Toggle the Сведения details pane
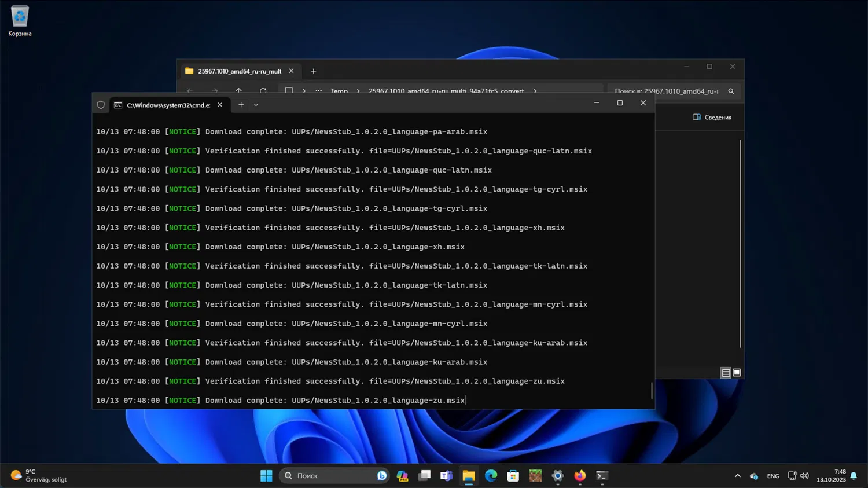868x488 pixels. point(712,118)
